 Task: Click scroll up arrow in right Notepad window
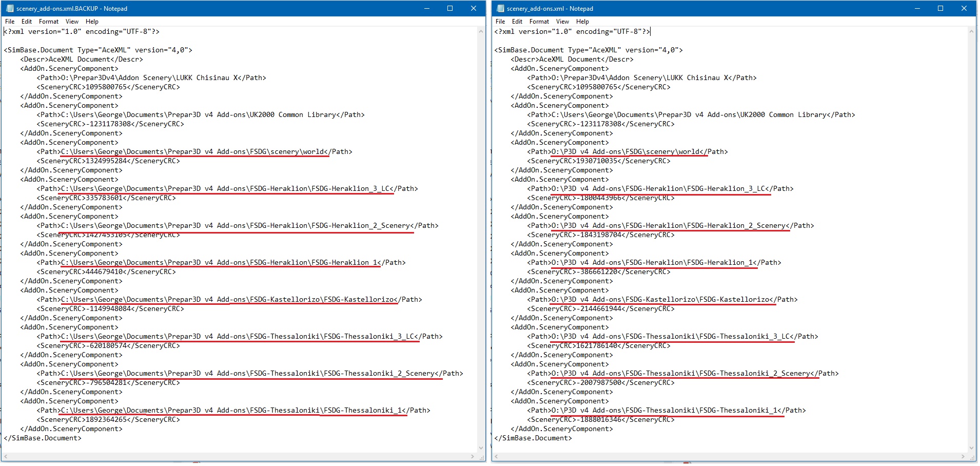[971, 32]
